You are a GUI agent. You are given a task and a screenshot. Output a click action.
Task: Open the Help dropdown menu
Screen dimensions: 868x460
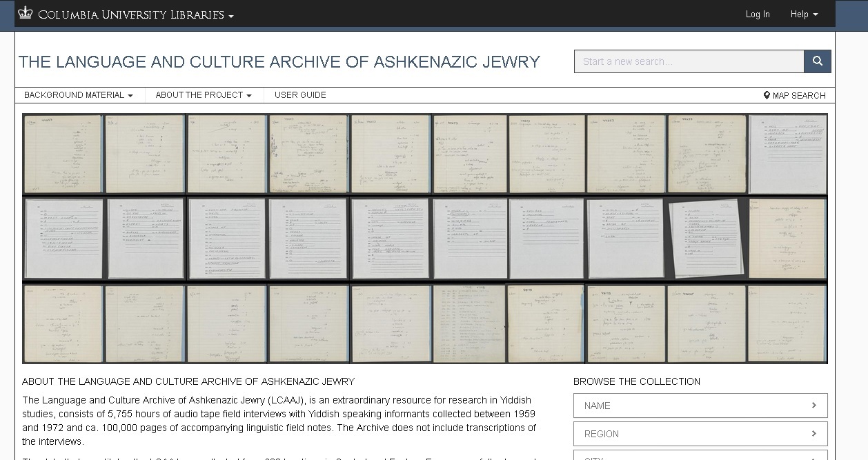click(804, 14)
